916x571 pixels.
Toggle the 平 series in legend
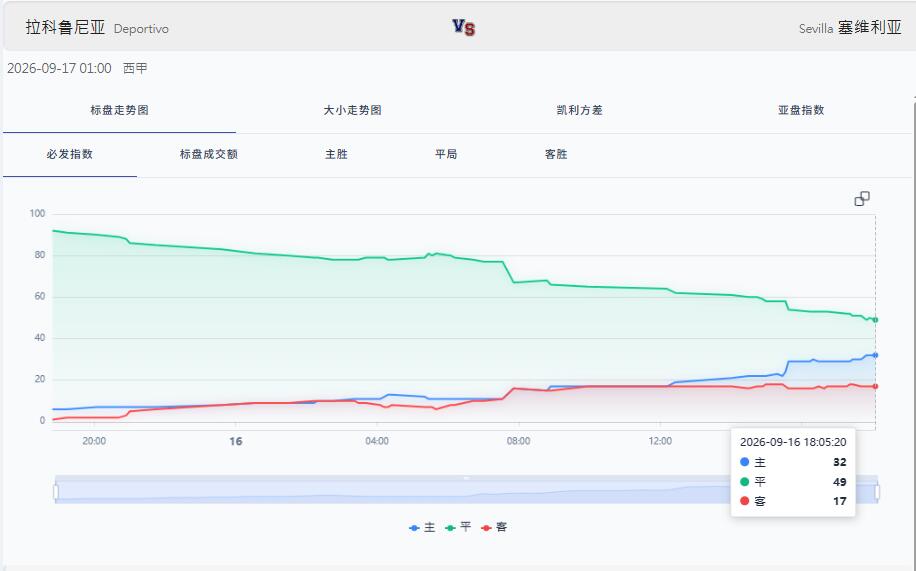pyautogui.click(x=458, y=527)
